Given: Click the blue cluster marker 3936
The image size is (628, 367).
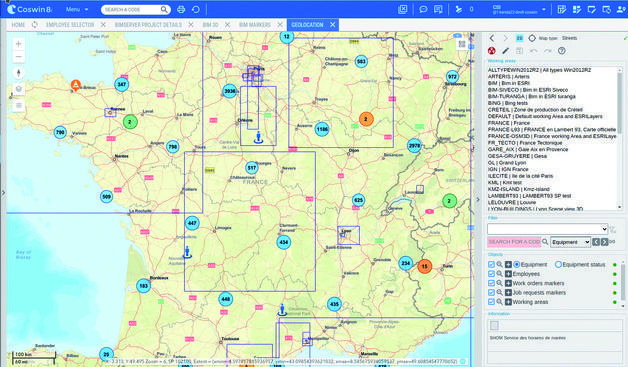Looking at the screenshot, I should pos(230,91).
